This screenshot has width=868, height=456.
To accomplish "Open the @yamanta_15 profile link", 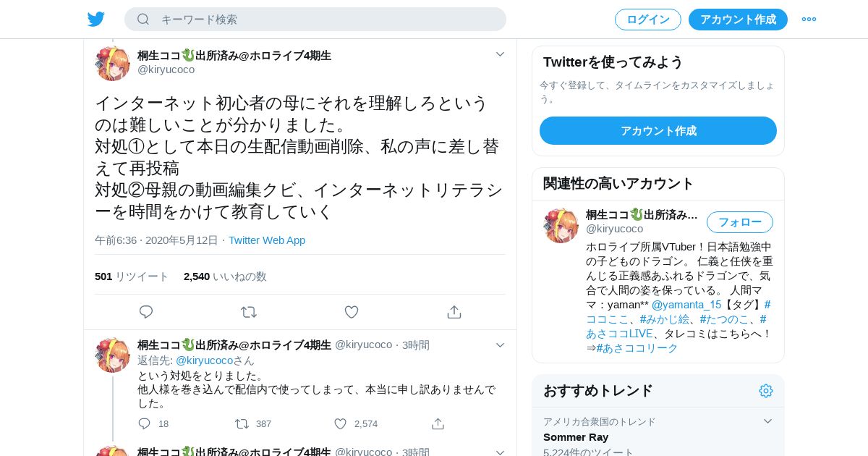I will point(686,305).
